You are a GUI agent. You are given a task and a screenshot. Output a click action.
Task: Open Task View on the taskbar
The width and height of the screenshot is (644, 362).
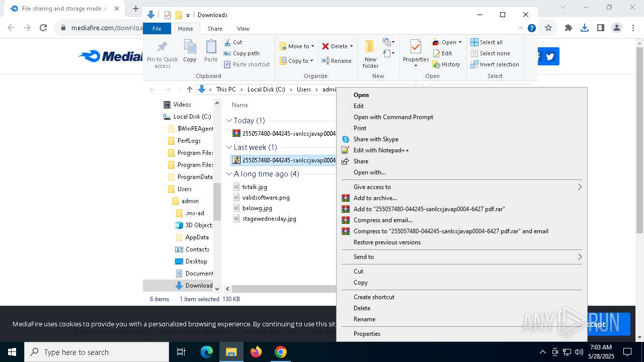tap(181, 352)
